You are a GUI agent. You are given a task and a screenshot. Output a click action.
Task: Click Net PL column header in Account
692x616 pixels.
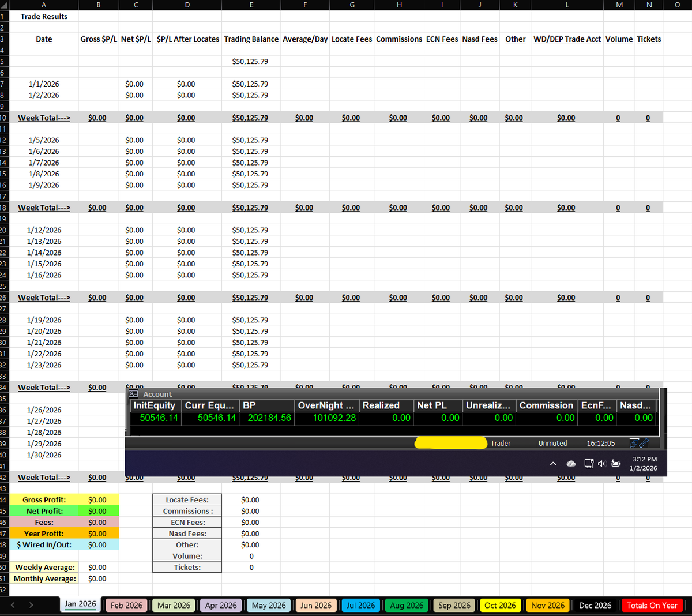tap(438, 405)
